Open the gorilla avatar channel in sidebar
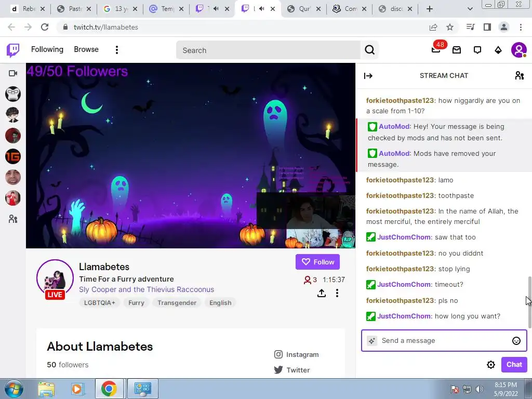 click(13, 94)
